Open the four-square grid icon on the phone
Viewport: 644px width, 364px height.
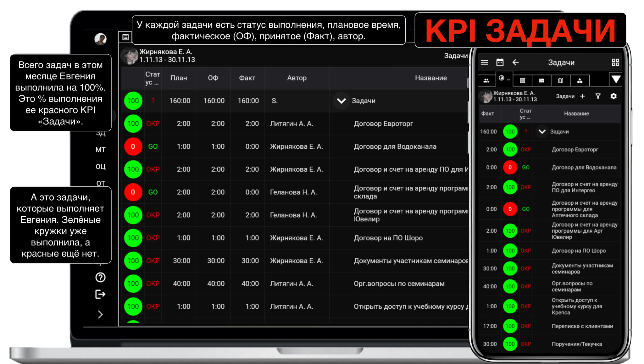click(x=615, y=62)
